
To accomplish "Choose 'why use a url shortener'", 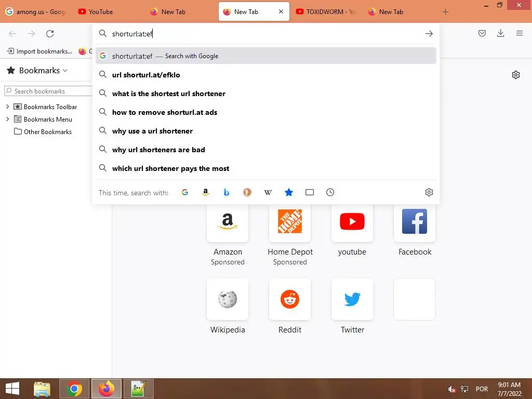I will click(266, 131).
